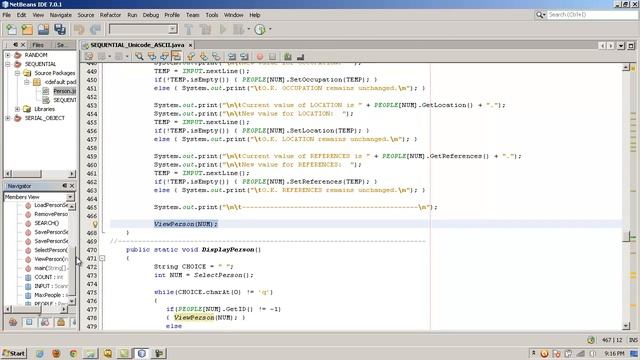
Task: Click the Shift Line Right icon
Action: [244, 57]
